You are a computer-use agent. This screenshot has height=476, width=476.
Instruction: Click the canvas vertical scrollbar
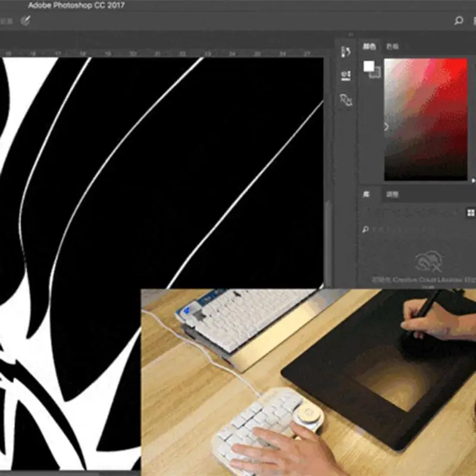(327, 243)
